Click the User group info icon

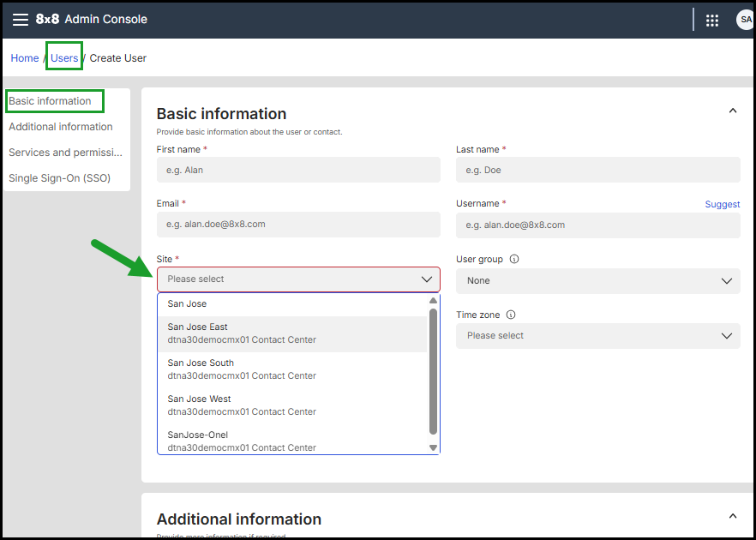[514, 259]
